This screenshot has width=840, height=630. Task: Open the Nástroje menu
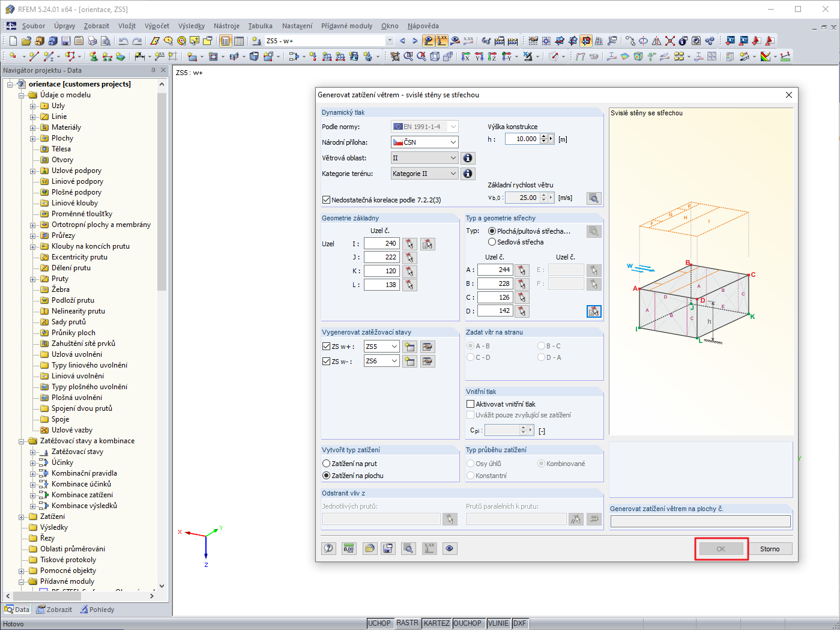pos(226,26)
